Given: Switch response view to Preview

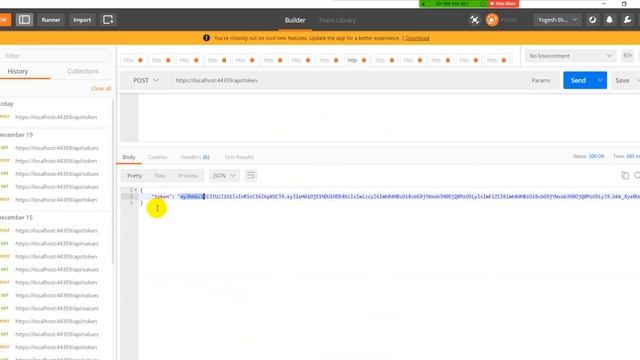Looking at the screenshot, I should point(188,176).
